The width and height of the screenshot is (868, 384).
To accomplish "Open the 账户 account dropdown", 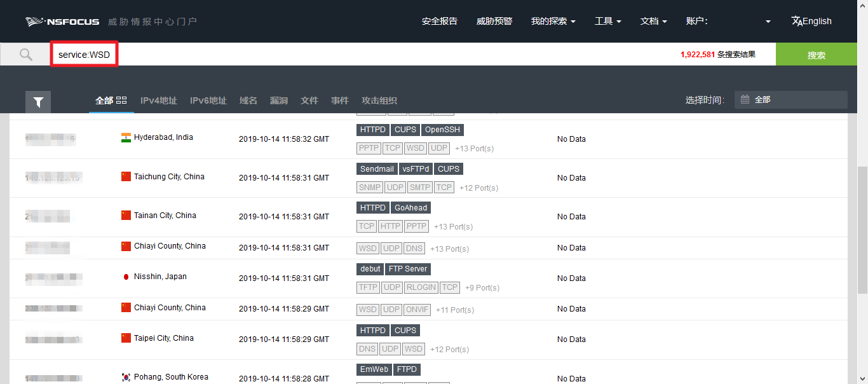I will point(728,21).
